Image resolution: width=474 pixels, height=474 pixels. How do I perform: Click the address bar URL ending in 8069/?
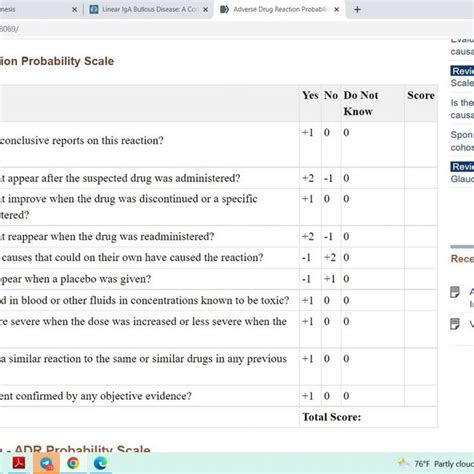pyautogui.click(x=9, y=29)
